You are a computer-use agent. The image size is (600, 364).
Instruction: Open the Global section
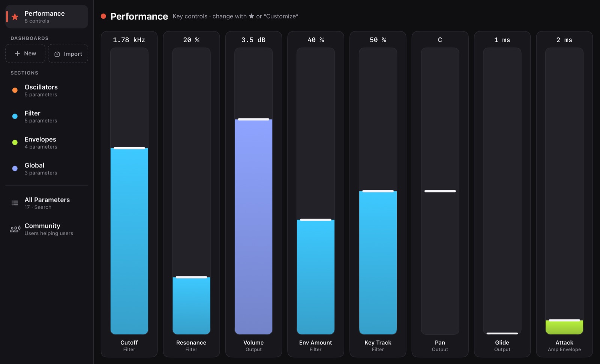(47, 169)
